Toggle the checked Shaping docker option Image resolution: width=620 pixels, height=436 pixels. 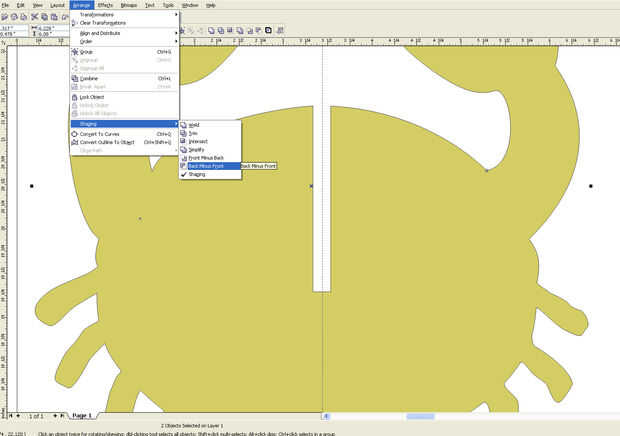coord(210,174)
